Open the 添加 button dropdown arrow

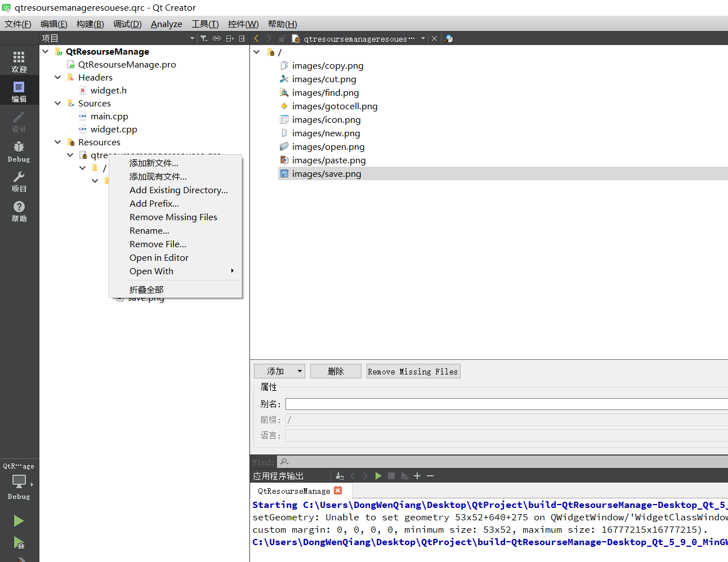point(300,371)
